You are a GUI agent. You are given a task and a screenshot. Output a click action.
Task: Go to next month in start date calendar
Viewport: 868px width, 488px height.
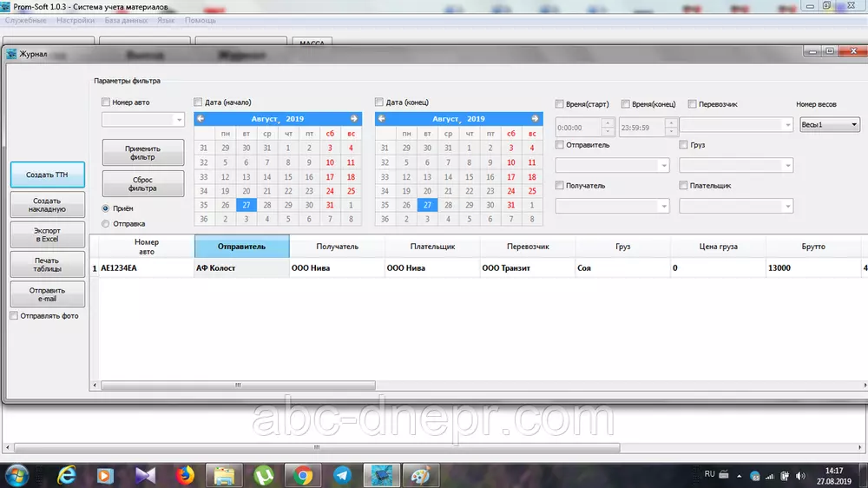coord(354,119)
